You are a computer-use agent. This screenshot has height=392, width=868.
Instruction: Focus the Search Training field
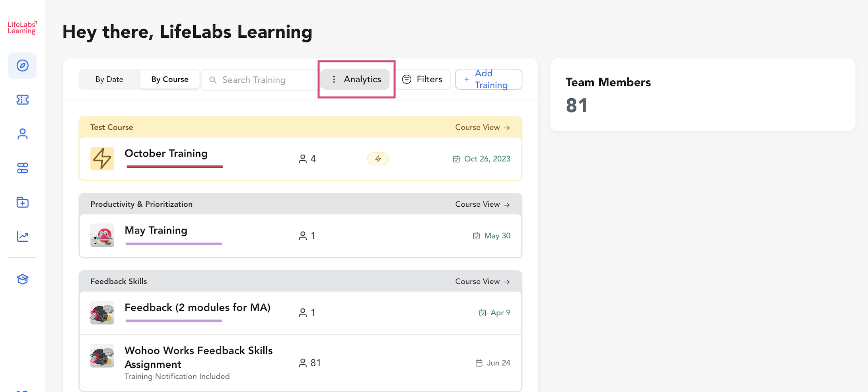pos(259,80)
